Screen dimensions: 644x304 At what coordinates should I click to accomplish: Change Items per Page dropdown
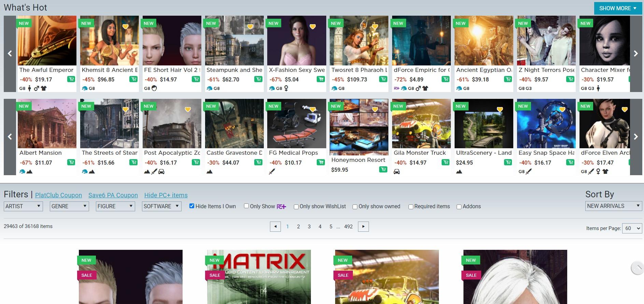pyautogui.click(x=632, y=228)
